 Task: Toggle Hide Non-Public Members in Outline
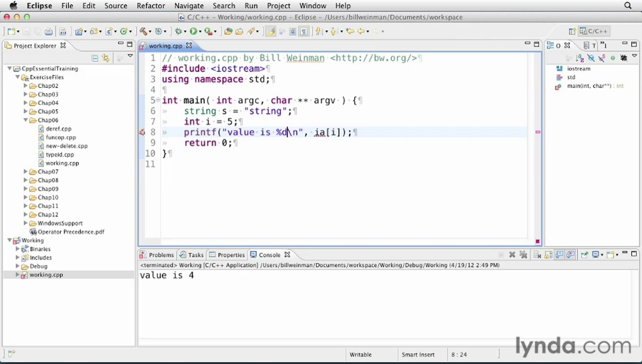(613, 58)
